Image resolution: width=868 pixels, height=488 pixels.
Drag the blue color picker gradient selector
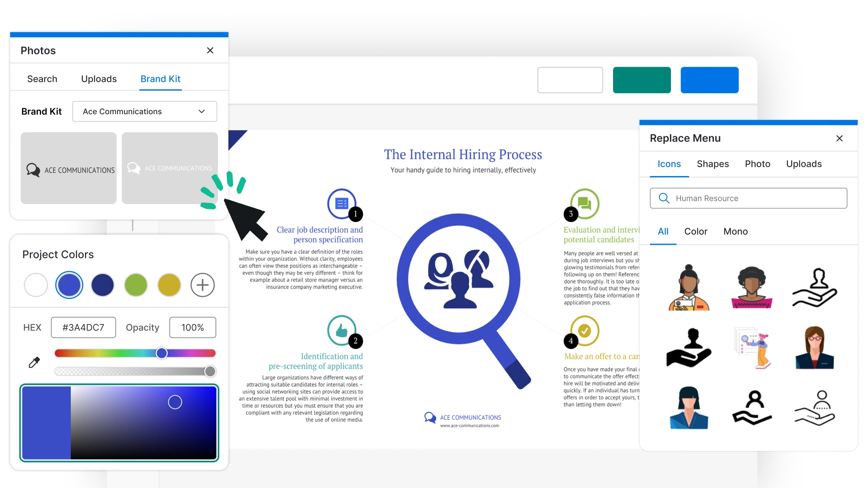pyautogui.click(x=175, y=402)
